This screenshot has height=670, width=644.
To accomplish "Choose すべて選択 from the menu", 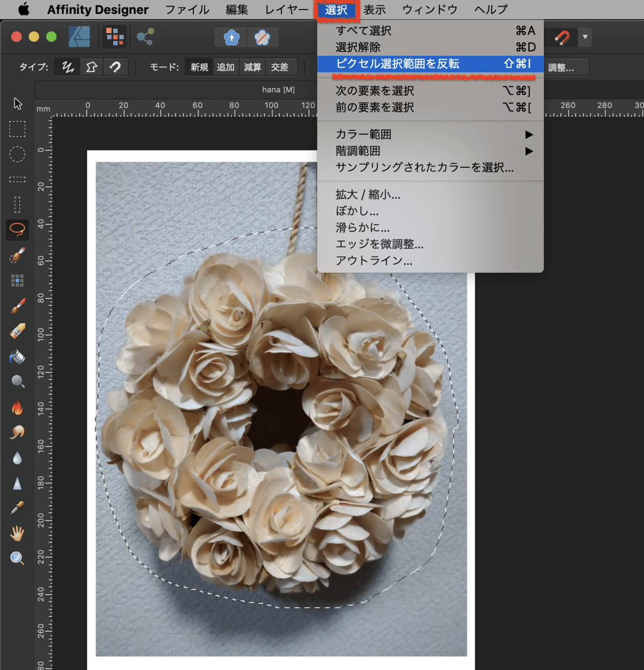I will click(x=430, y=31).
